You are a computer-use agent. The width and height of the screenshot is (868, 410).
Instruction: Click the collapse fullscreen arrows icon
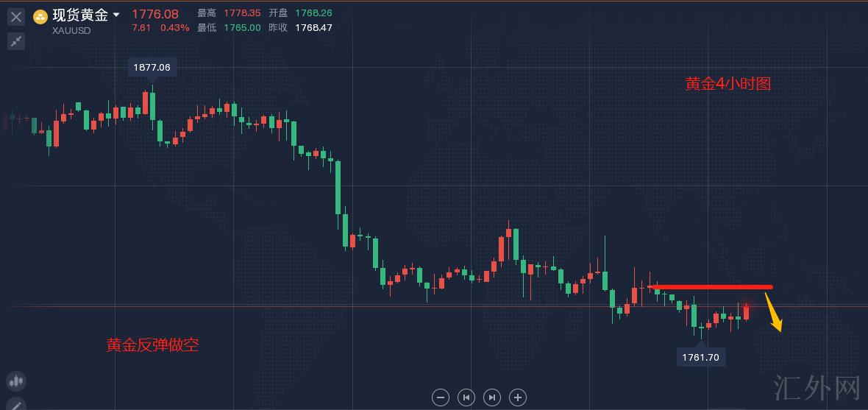[16, 41]
